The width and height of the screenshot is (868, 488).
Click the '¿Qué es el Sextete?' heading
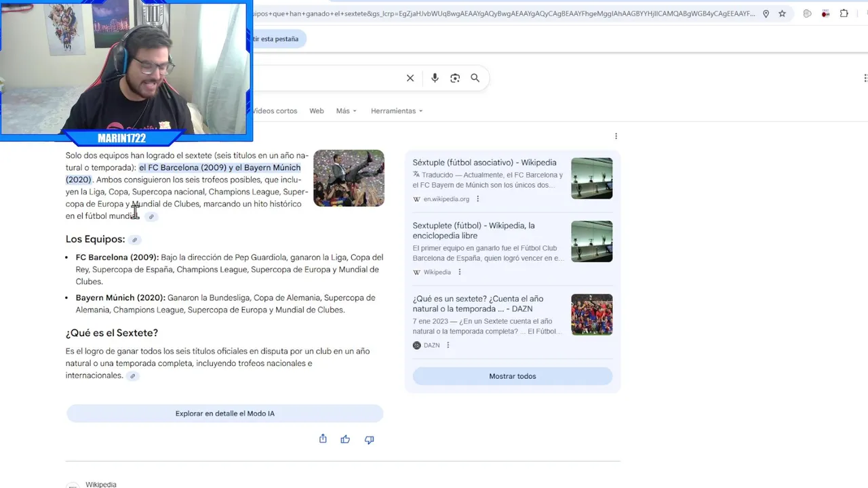[x=112, y=333]
